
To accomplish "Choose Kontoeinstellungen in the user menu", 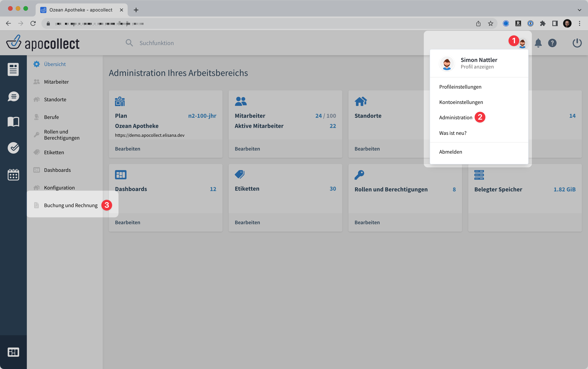I will pyautogui.click(x=461, y=102).
